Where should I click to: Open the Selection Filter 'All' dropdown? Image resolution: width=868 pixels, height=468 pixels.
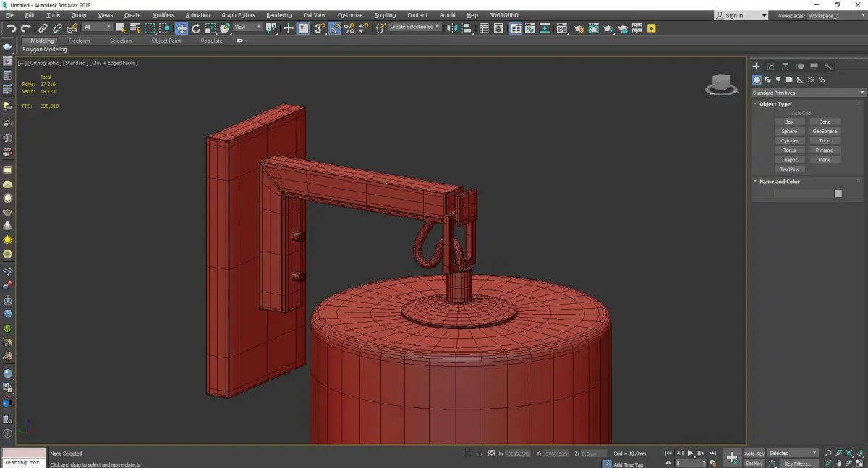point(97,27)
